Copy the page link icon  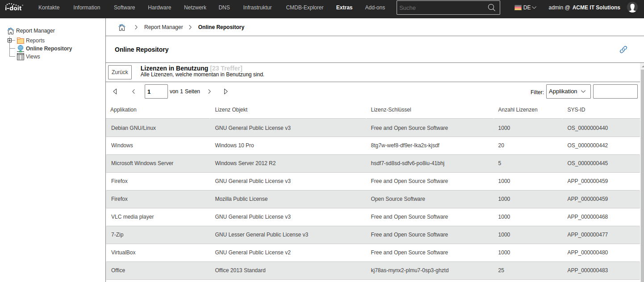click(x=623, y=50)
